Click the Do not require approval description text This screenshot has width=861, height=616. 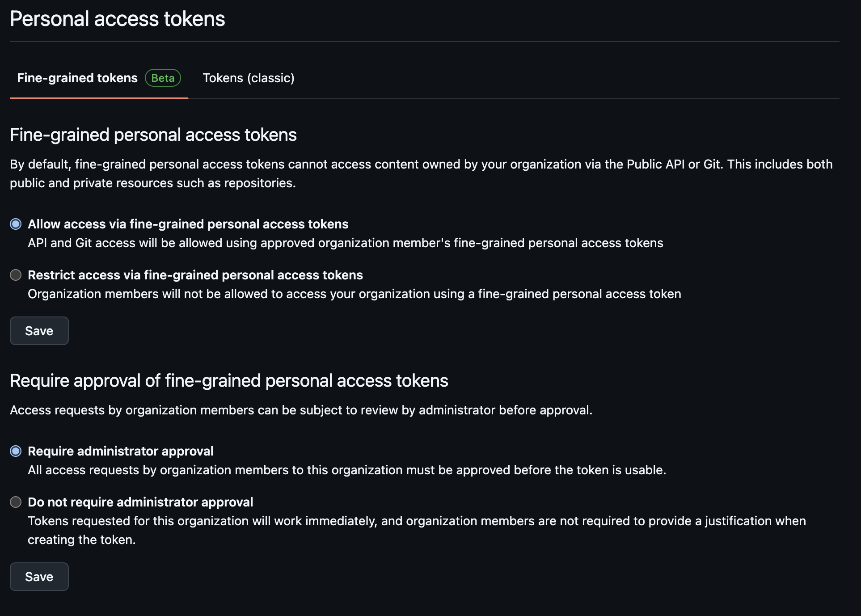[x=416, y=521]
